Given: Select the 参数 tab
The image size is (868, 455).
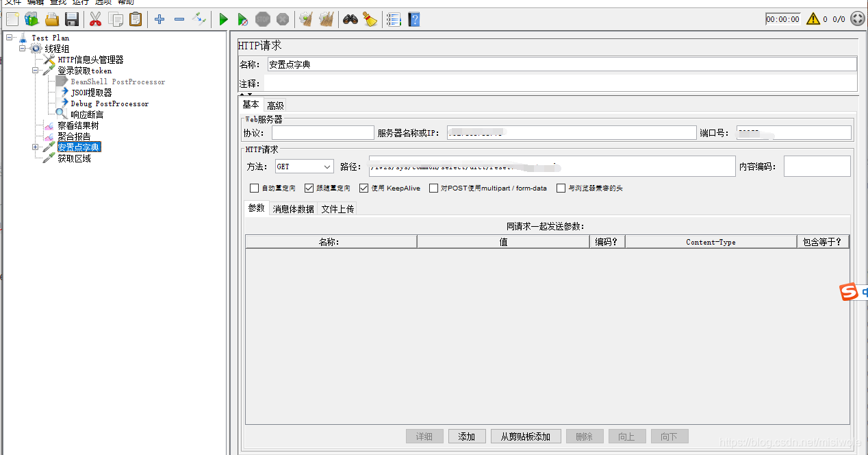Looking at the screenshot, I should click(x=257, y=208).
